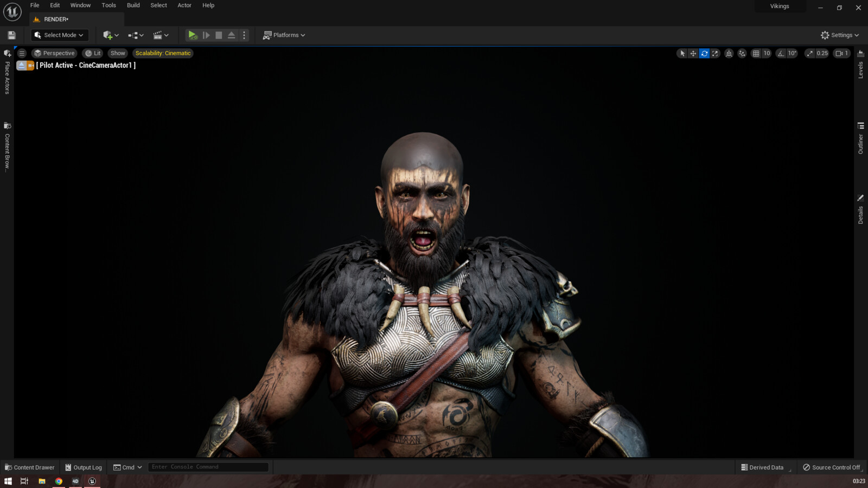Toggle the orange camera actor view icon
Viewport: 868px width, 488px height.
(31, 65)
